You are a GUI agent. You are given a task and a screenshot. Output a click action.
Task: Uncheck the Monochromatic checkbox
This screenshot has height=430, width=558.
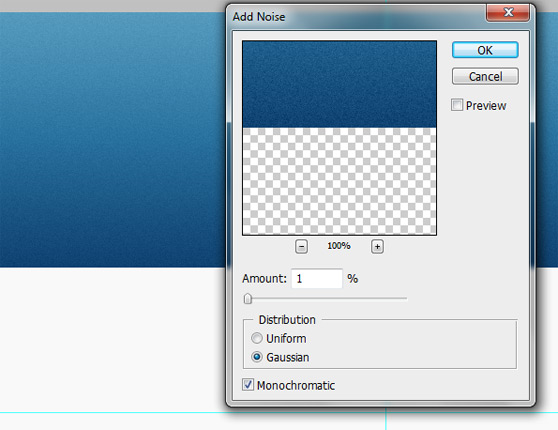pyautogui.click(x=248, y=385)
